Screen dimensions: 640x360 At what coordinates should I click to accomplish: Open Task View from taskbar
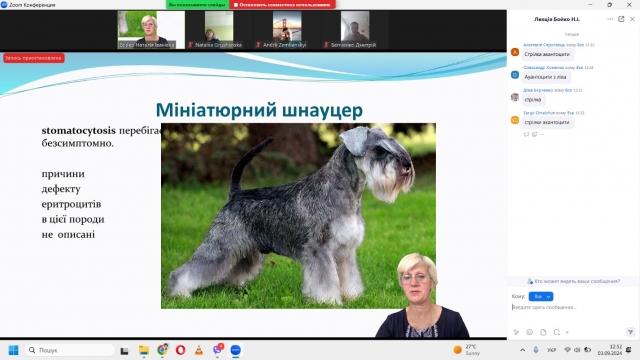click(124, 350)
